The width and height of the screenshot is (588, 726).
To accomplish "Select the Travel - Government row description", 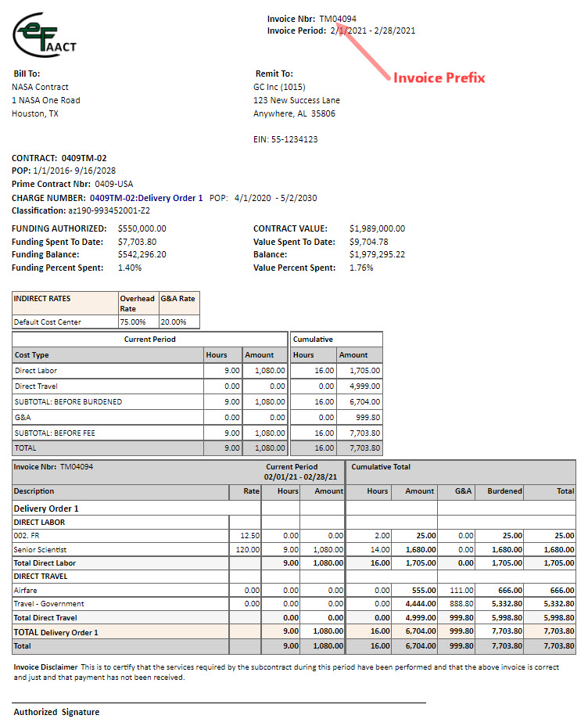I will (48, 603).
